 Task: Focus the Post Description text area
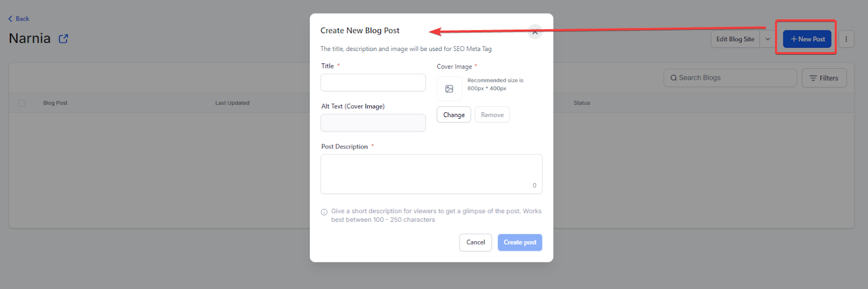431,174
